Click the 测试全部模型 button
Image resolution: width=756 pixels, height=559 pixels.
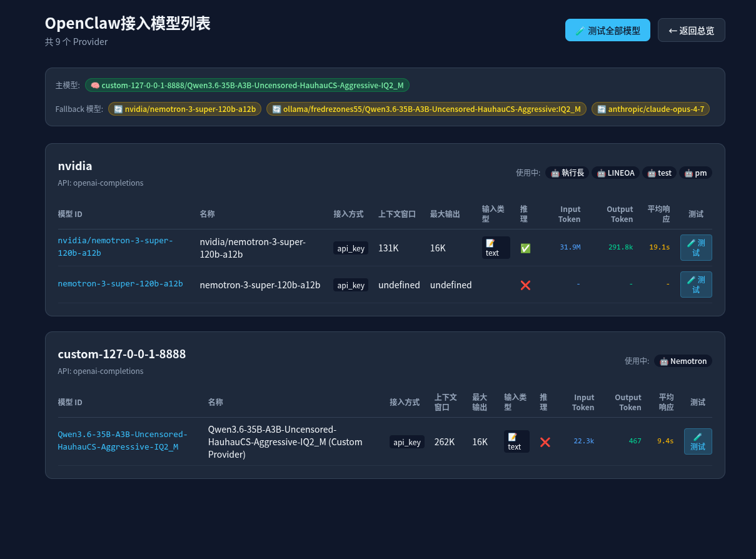click(x=607, y=30)
